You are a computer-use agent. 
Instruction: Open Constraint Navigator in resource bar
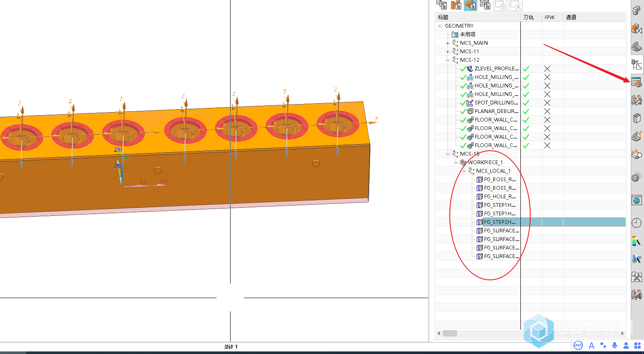[x=637, y=29]
